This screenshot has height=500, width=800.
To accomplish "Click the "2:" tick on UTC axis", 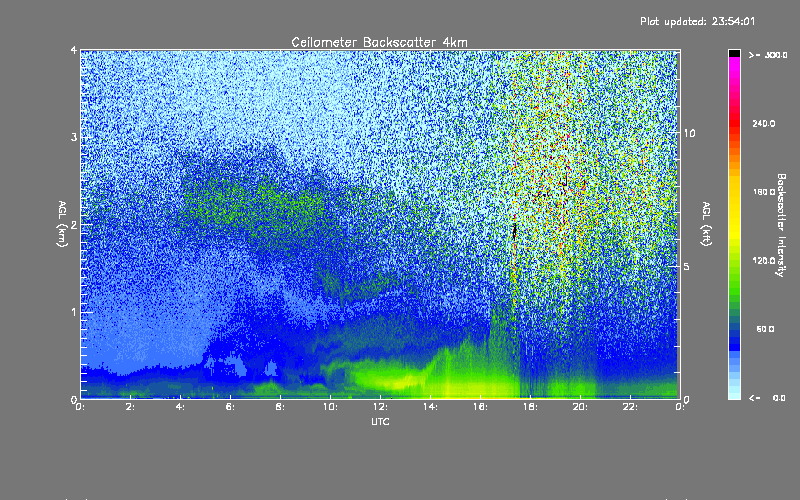I will pos(130,407).
